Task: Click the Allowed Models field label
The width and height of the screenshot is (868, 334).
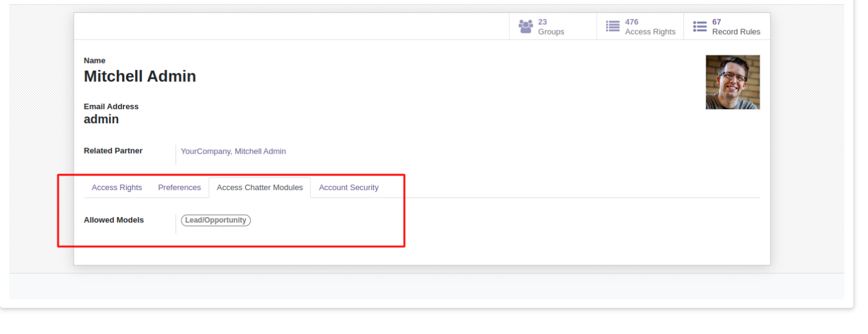Action: [x=114, y=220]
